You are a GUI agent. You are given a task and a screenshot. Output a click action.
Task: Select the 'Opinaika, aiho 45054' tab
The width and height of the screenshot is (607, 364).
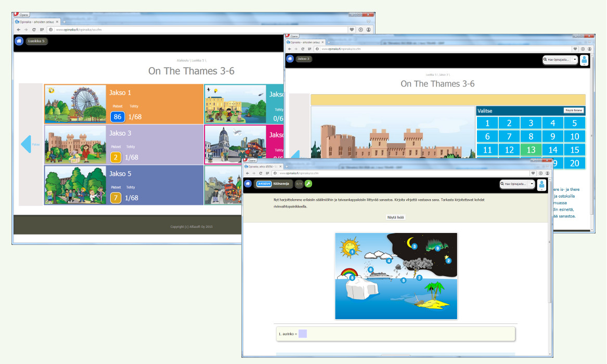(x=263, y=166)
